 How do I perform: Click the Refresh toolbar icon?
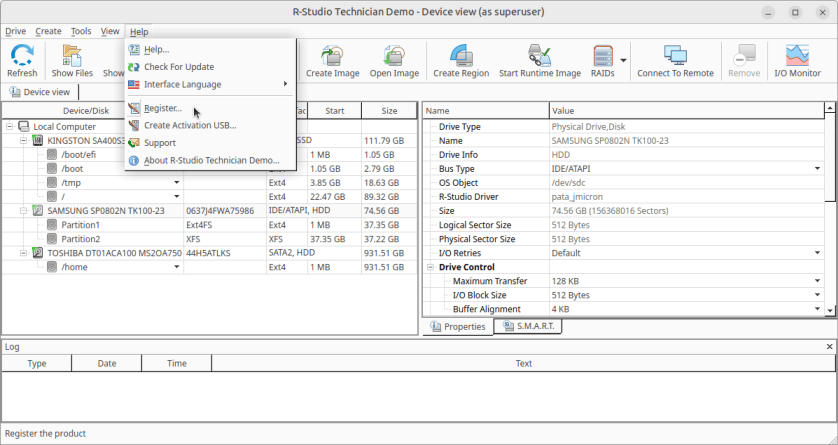coord(22,55)
